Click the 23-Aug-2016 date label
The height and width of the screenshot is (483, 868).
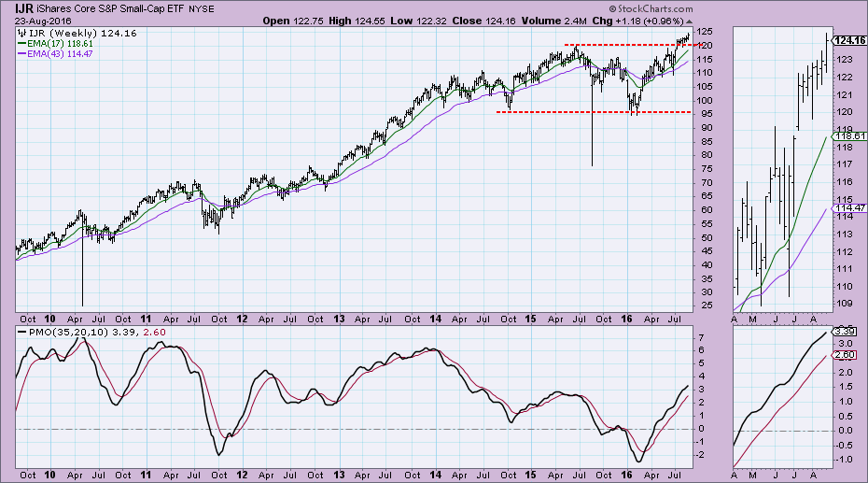click(43, 21)
